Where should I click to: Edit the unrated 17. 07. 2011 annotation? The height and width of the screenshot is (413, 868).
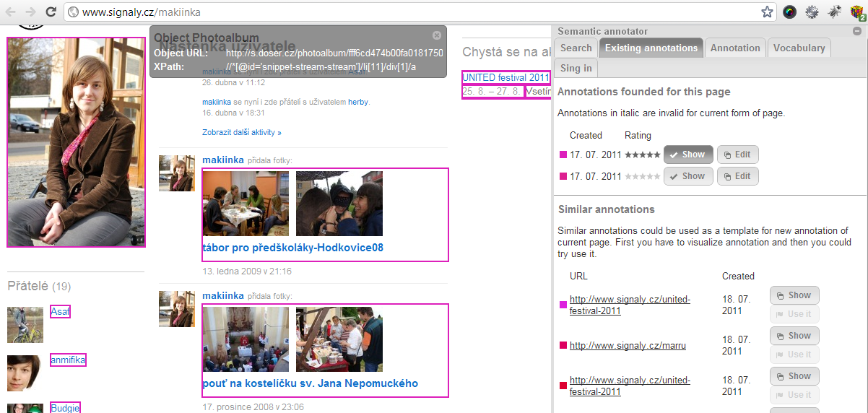pos(737,176)
